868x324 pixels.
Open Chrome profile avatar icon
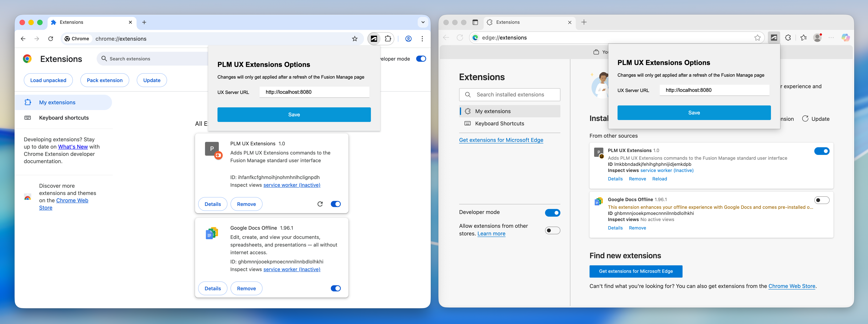pos(408,39)
